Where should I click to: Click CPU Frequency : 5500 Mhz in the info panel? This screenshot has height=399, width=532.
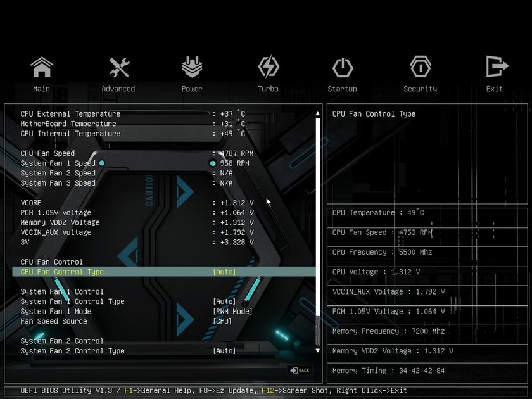coord(383,252)
